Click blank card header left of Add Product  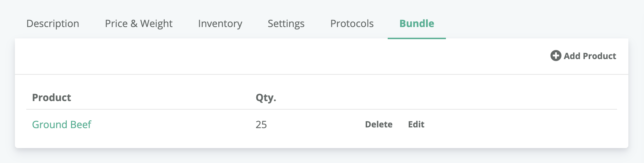coord(280,56)
